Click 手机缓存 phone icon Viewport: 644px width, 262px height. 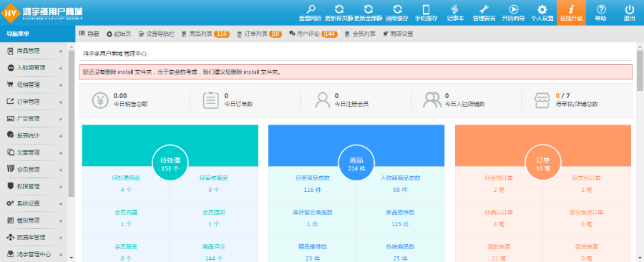[426, 9]
